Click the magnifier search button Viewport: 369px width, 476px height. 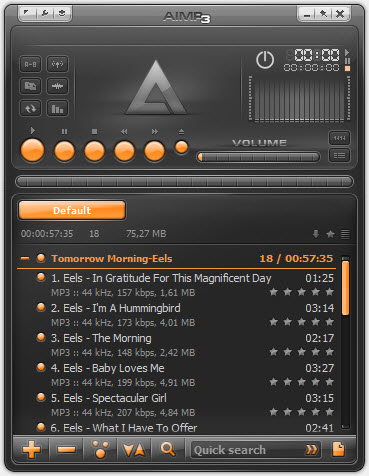coord(168,450)
